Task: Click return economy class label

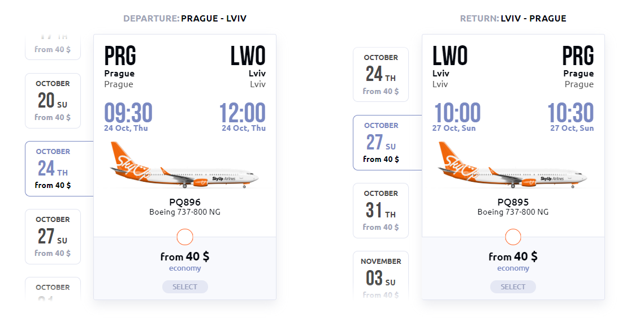Action: [x=513, y=268]
